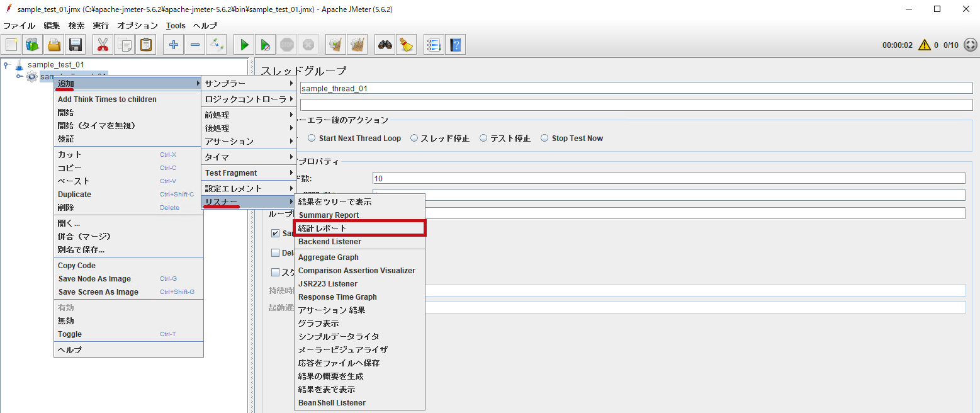The image size is (980, 413).
Task: Click the Cut scissors toolbar icon
Action: [103, 45]
